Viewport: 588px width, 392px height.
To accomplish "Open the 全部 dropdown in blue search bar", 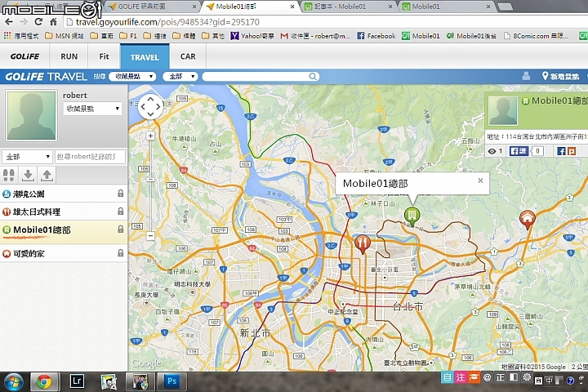I will 180,77.
